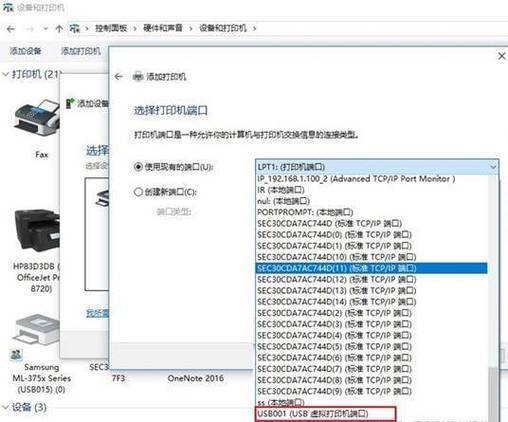Choose SEC30CDA7AC744D(12) port

click(x=372, y=279)
